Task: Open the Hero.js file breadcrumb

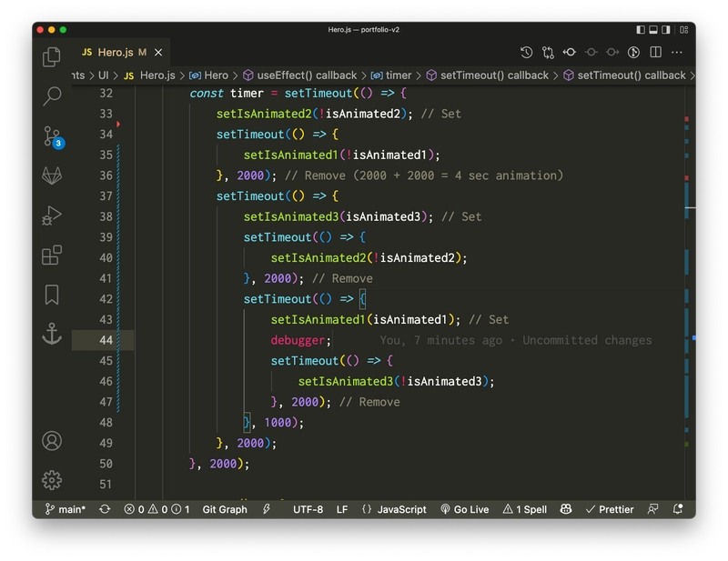Action: pos(149,75)
